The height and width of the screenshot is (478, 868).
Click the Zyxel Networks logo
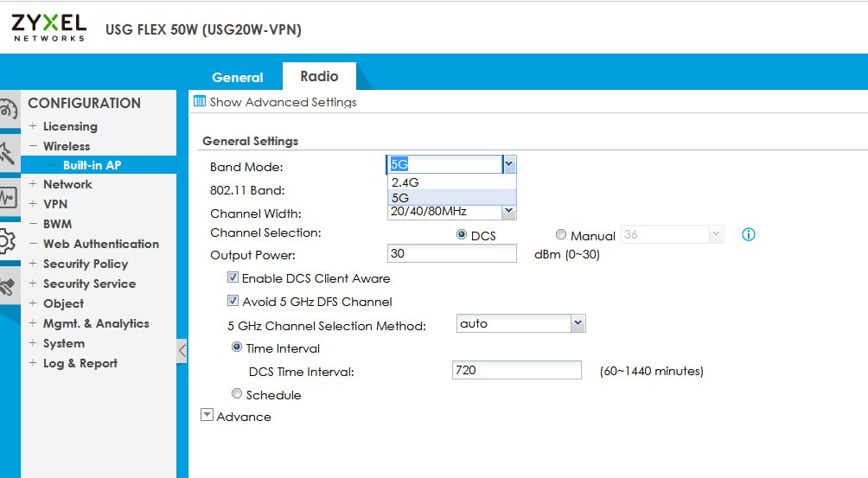pyautogui.click(x=49, y=27)
